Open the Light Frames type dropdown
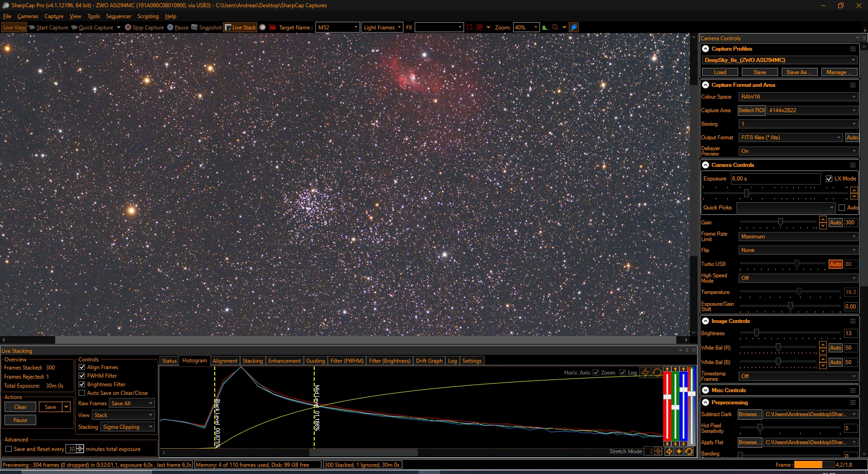Viewport: 868px width, 474px height. (382, 28)
